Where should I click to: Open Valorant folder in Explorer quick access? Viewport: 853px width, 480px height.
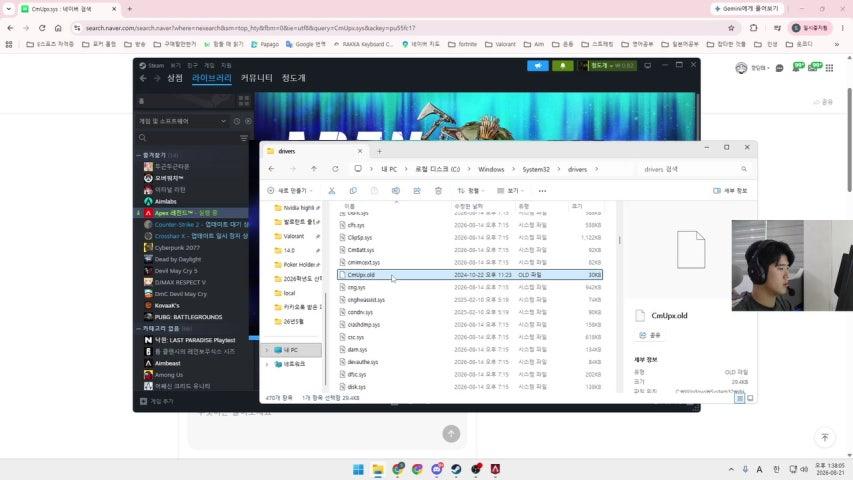pos(293,236)
